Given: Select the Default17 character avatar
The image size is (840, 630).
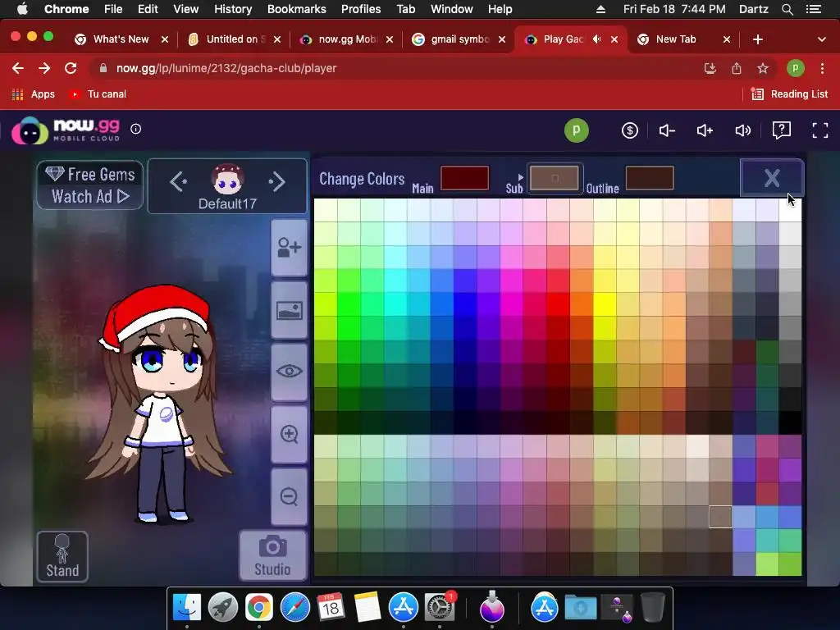Looking at the screenshot, I should point(228,180).
